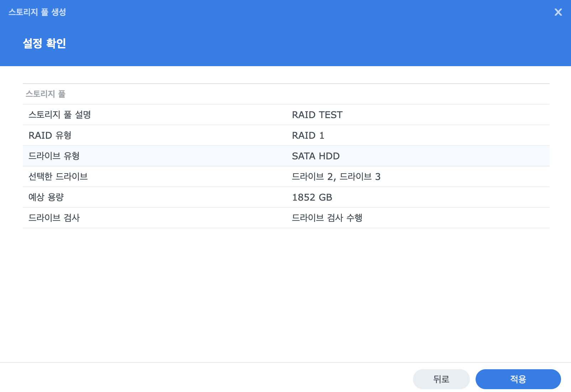Click the 1852 GB capacity value

(x=312, y=197)
